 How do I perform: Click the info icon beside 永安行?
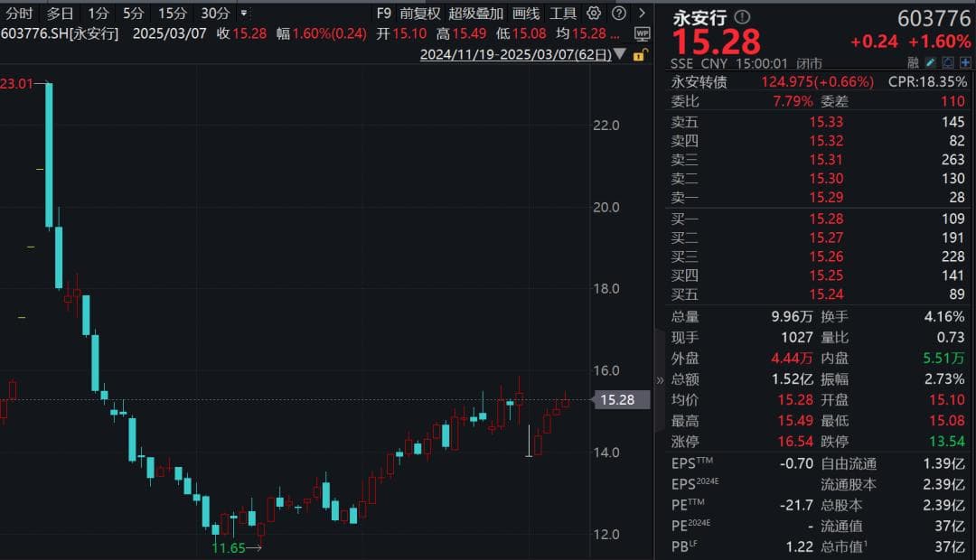(x=742, y=17)
